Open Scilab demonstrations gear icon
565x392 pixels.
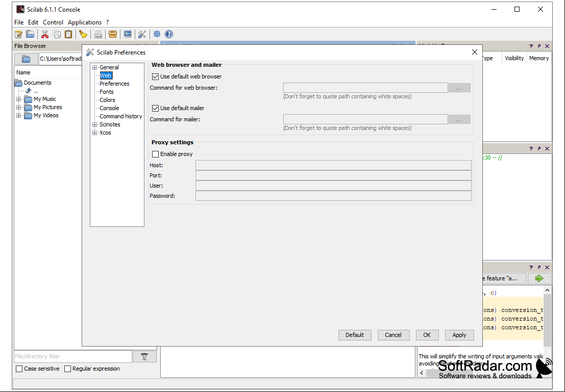coord(157,34)
